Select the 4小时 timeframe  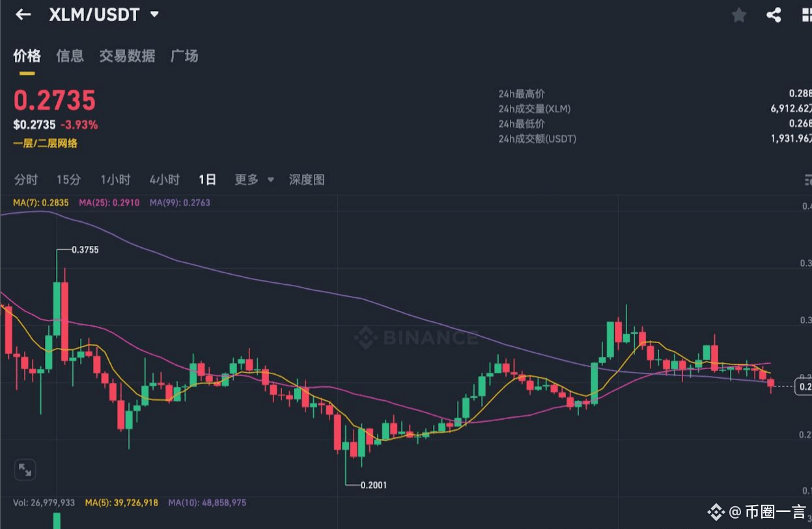[164, 180]
